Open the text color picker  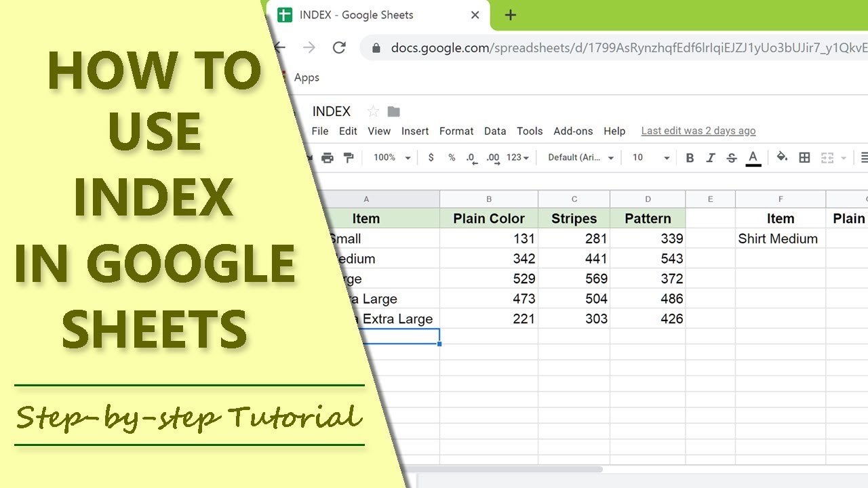tap(753, 159)
